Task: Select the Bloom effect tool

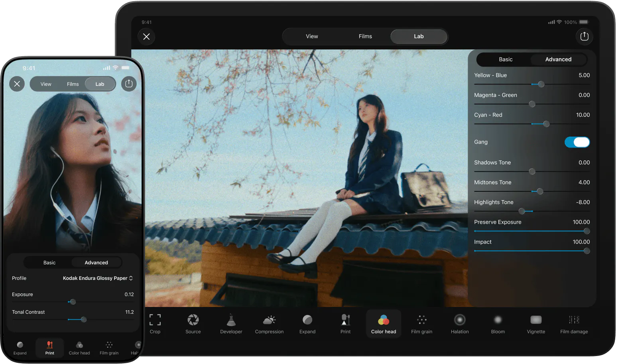Action: 498,324
